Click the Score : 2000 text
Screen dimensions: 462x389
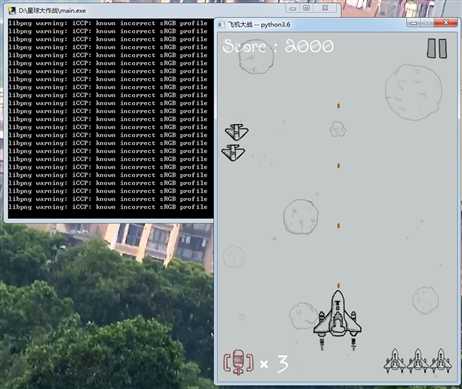click(x=278, y=46)
